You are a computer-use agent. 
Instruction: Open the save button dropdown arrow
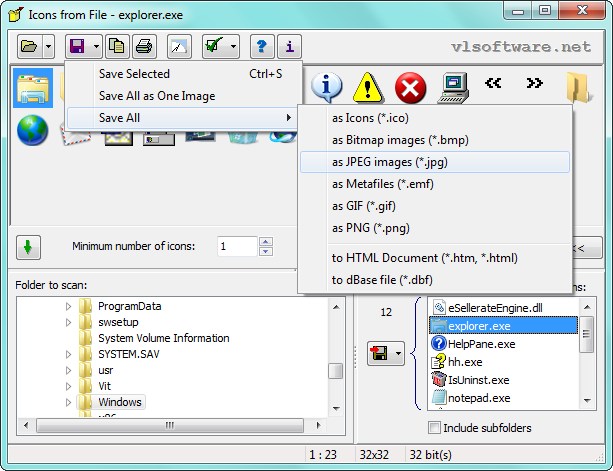click(96, 47)
